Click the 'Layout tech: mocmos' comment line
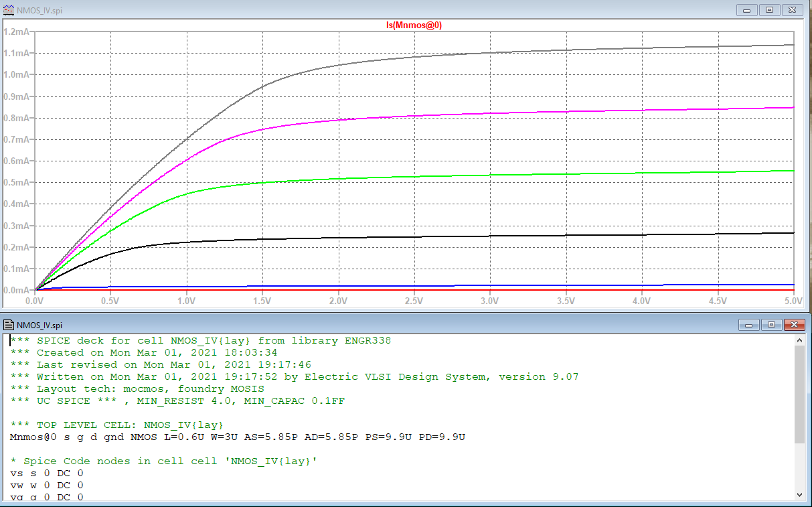The image size is (812, 507). (x=137, y=388)
